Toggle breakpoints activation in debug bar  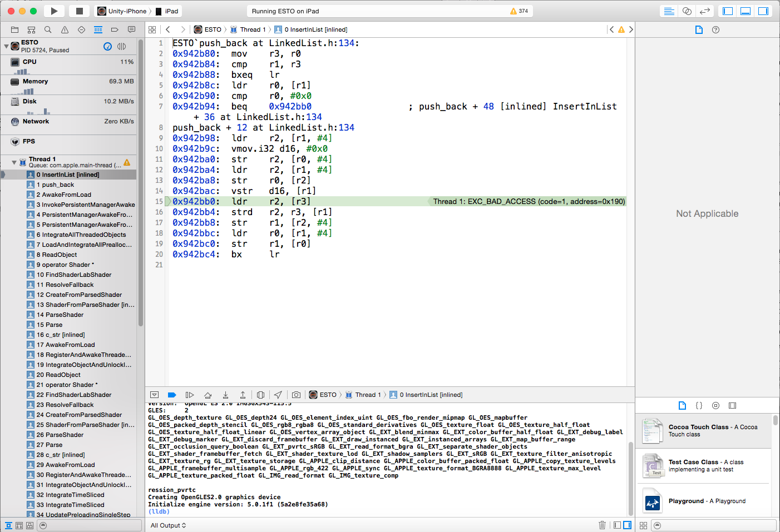click(x=172, y=395)
